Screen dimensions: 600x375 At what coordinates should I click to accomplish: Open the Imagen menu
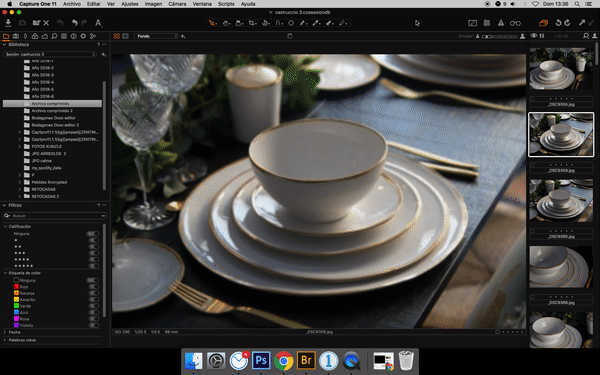[x=153, y=4]
